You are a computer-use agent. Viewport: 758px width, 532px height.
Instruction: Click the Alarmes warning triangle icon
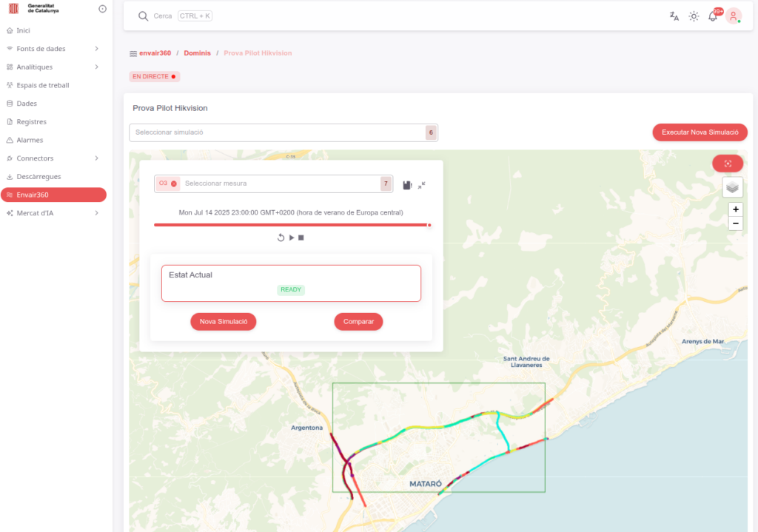[10, 140]
